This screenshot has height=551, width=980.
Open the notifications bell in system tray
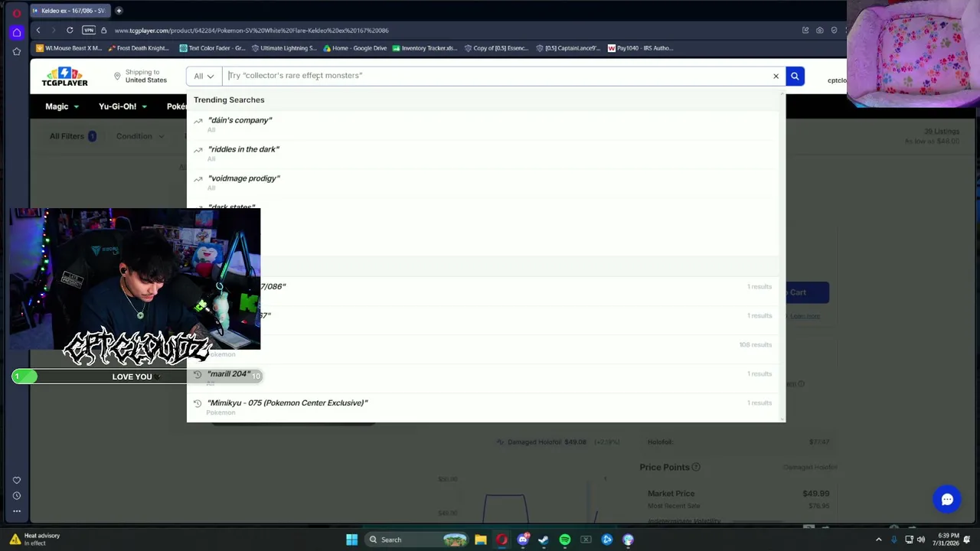coord(967,540)
